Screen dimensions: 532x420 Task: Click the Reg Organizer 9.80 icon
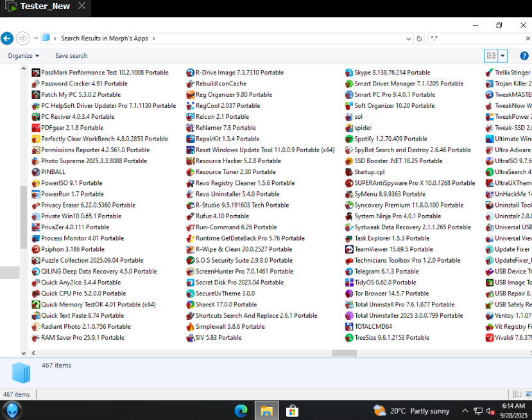(191, 95)
